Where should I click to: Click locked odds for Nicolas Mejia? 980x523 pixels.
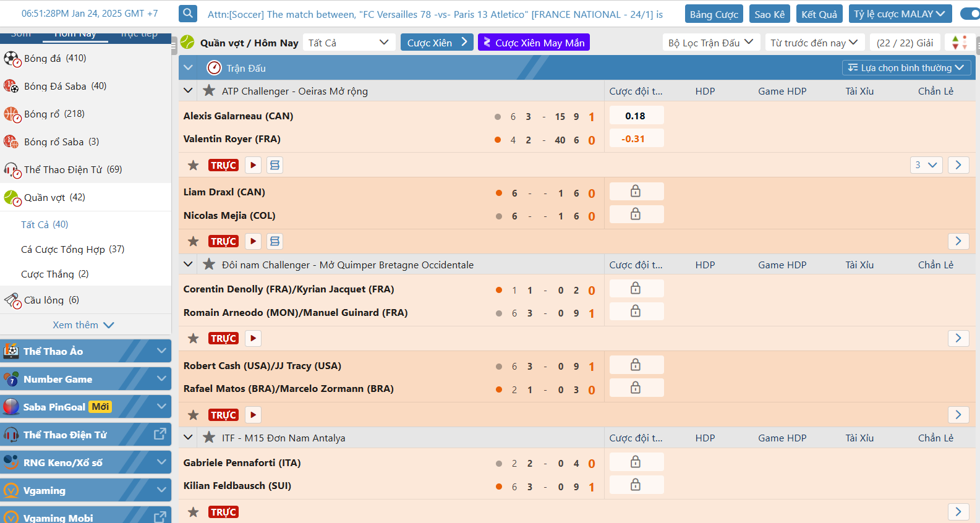pyautogui.click(x=636, y=214)
